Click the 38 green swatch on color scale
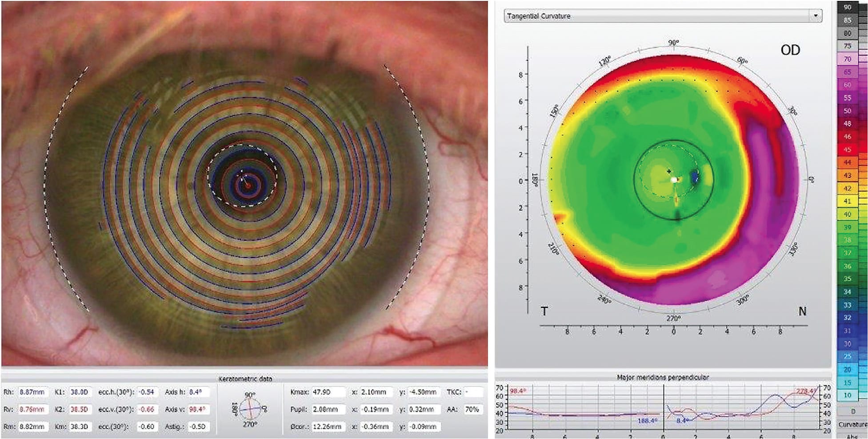The width and height of the screenshot is (868, 439). click(848, 240)
